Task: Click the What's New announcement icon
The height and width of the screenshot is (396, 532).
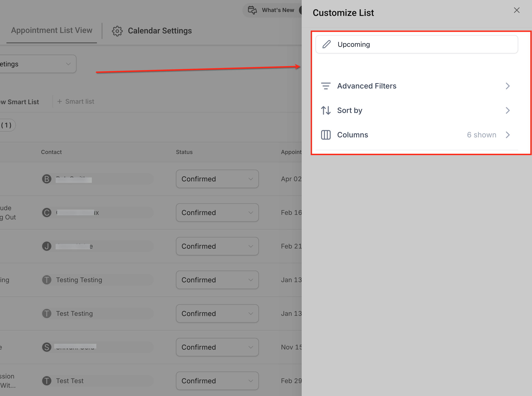Action: tap(252, 10)
